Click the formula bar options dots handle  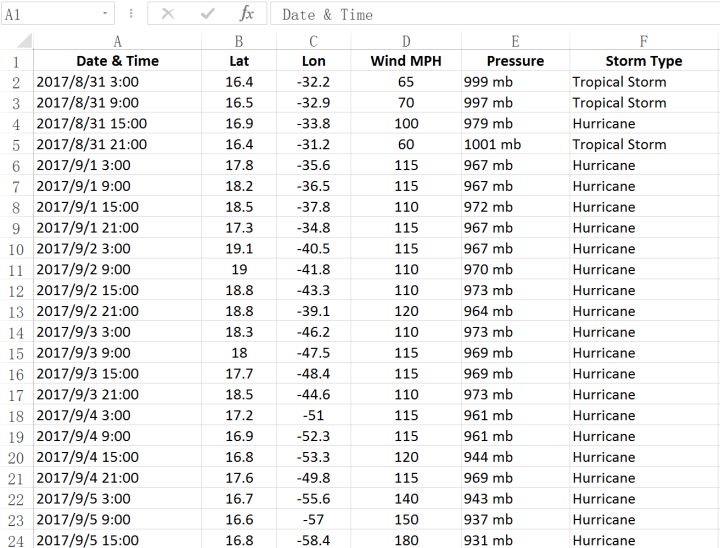131,14
